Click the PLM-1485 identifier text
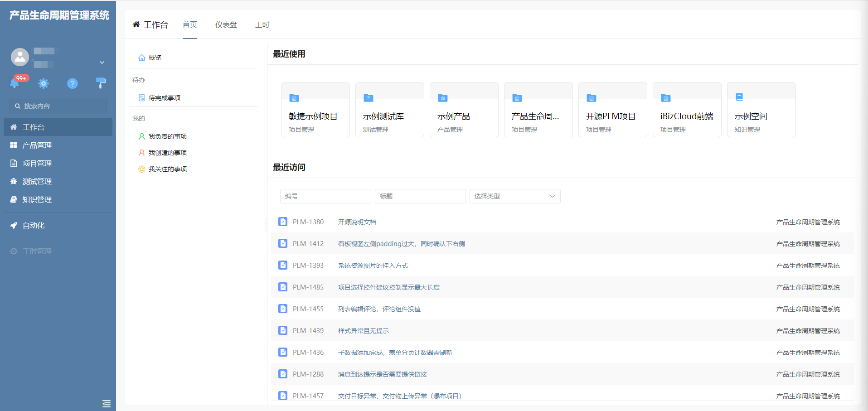The image size is (868, 411). tap(308, 287)
